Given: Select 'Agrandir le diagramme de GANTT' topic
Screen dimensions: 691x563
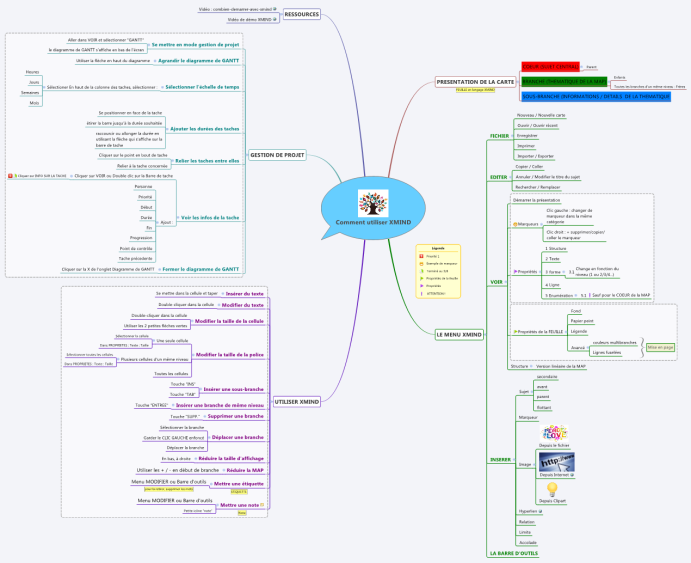Looking at the screenshot, I should coord(199,61).
